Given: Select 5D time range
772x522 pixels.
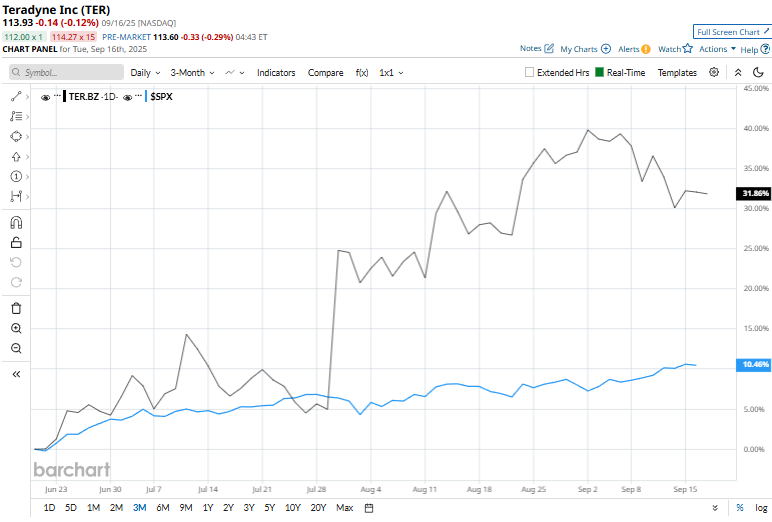Looking at the screenshot, I should (71, 508).
